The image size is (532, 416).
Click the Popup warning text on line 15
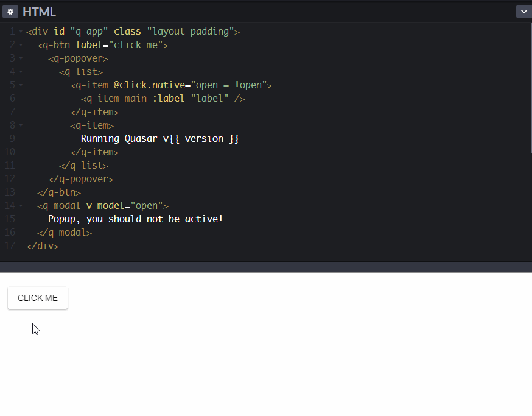135,219
